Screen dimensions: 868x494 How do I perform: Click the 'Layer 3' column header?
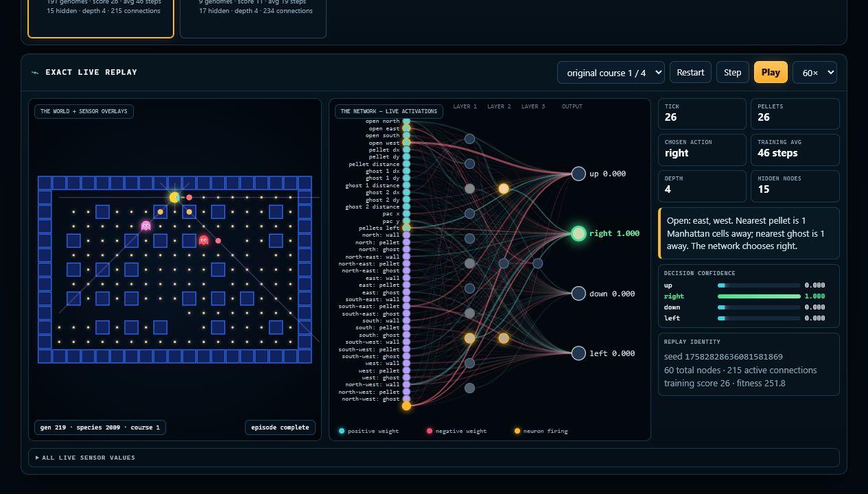533,106
